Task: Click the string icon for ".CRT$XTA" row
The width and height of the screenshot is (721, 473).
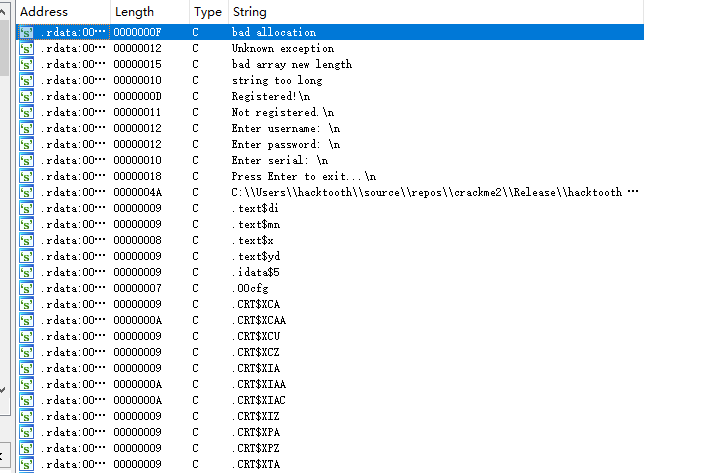Action: (x=27, y=465)
